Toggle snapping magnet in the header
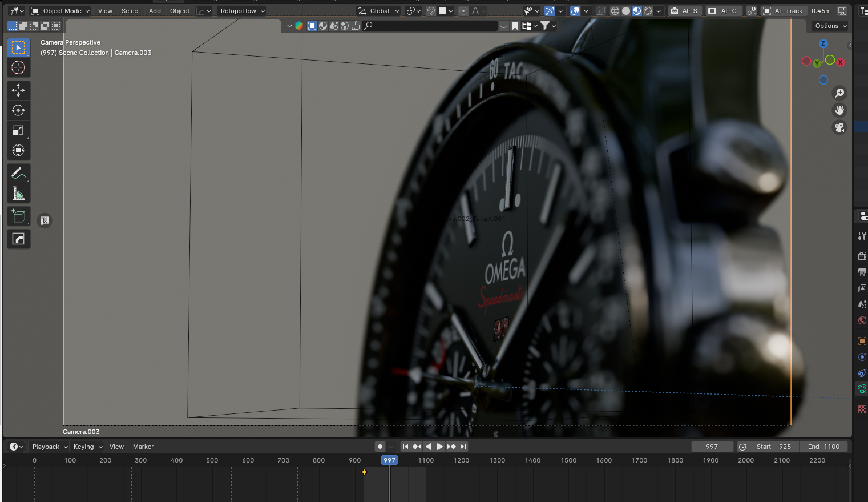The height and width of the screenshot is (502, 868). [431, 11]
